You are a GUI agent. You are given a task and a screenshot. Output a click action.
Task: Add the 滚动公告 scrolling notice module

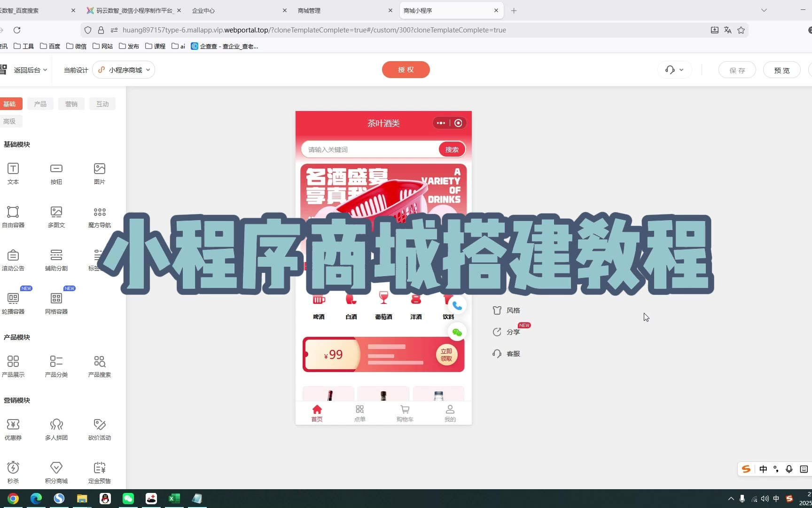(x=13, y=260)
